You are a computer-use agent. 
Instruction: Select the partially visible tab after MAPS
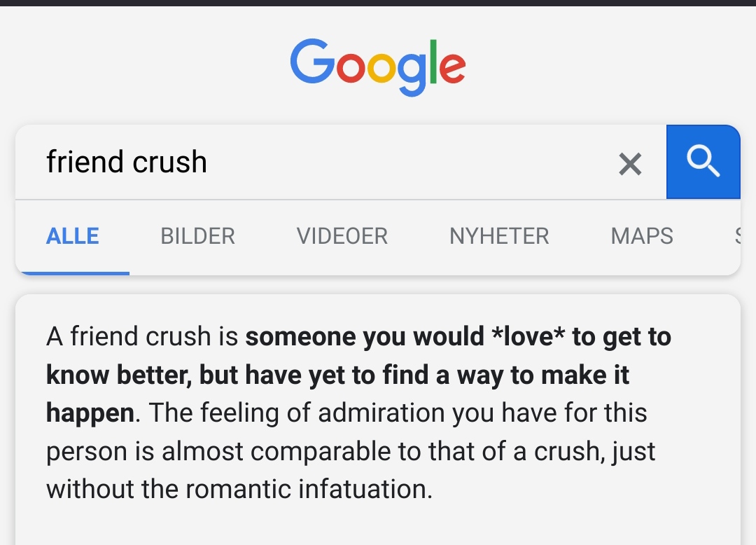tap(737, 236)
